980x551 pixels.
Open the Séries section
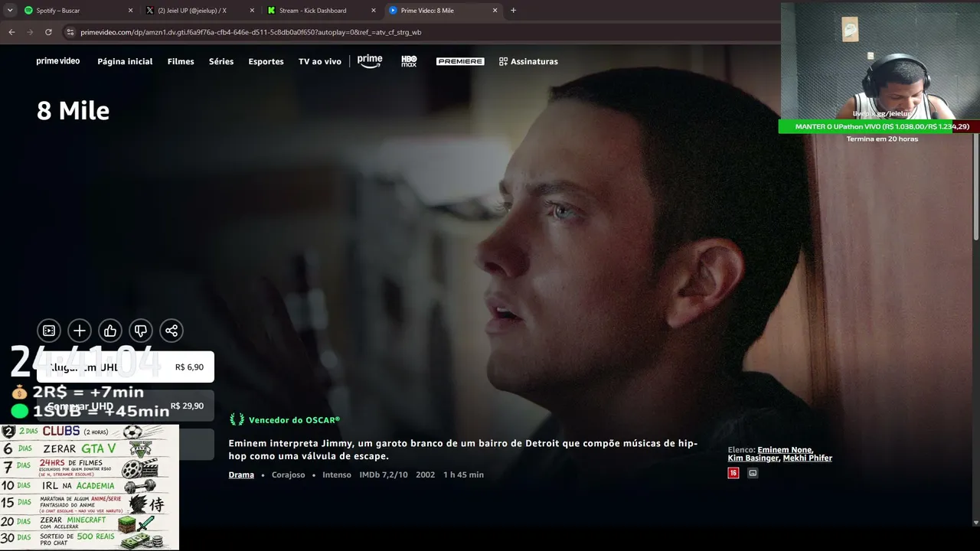point(221,61)
